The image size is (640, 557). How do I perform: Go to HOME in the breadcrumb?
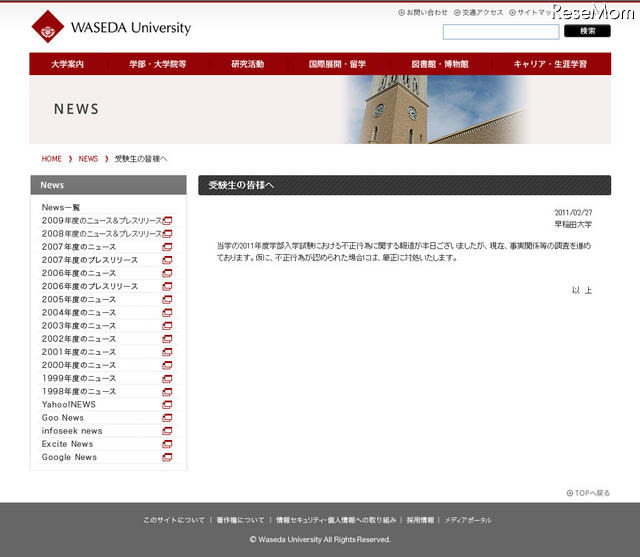pyautogui.click(x=51, y=159)
